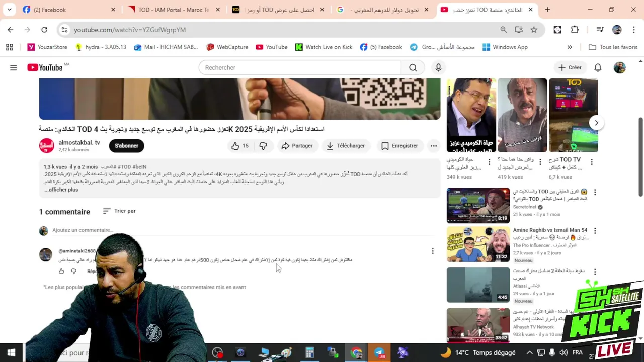Image resolution: width=644 pixels, height=362 pixels.
Task: Open the Tous les favoris folder
Action: (x=613, y=47)
